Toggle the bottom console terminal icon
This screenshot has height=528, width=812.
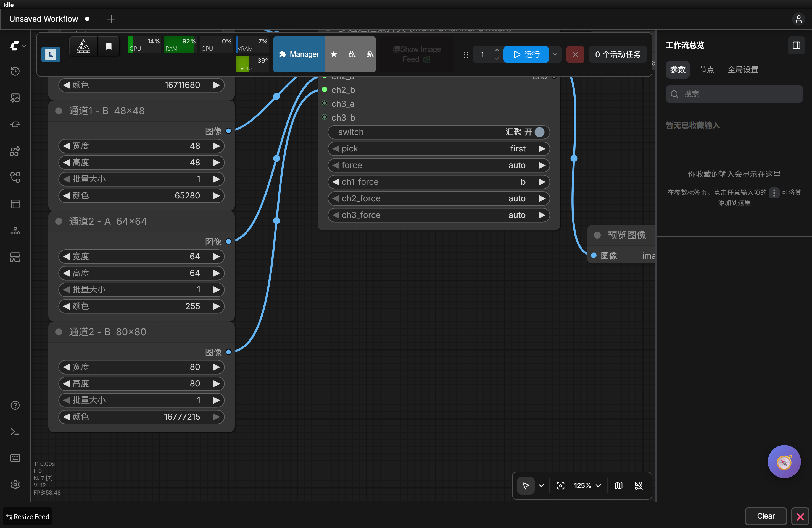point(15,432)
